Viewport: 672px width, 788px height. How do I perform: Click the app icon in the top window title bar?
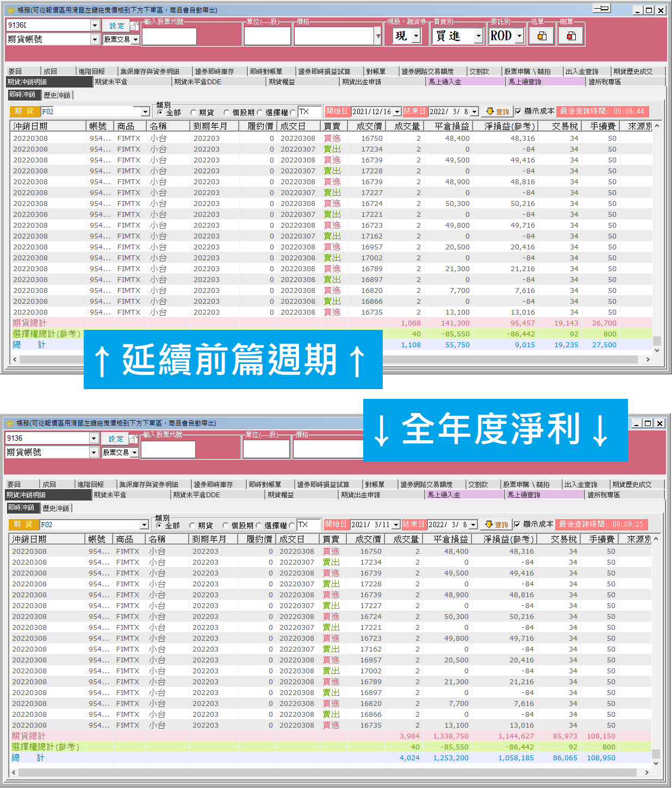[x=10, y=10]
